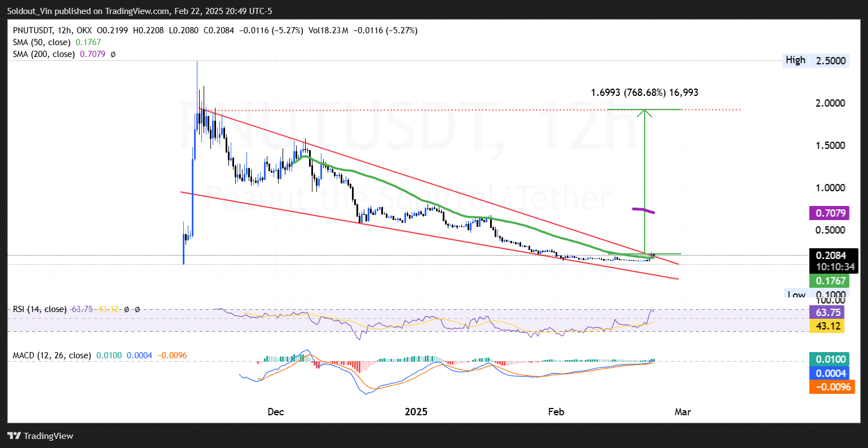Click the -0.0096 value in the MACD legend

coord(172,355)
